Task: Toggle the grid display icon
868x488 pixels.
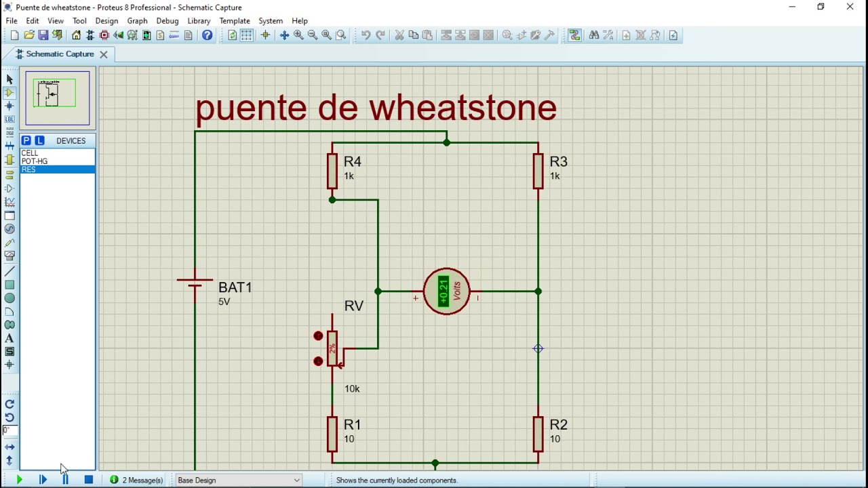Action: [x=247, y=35]
